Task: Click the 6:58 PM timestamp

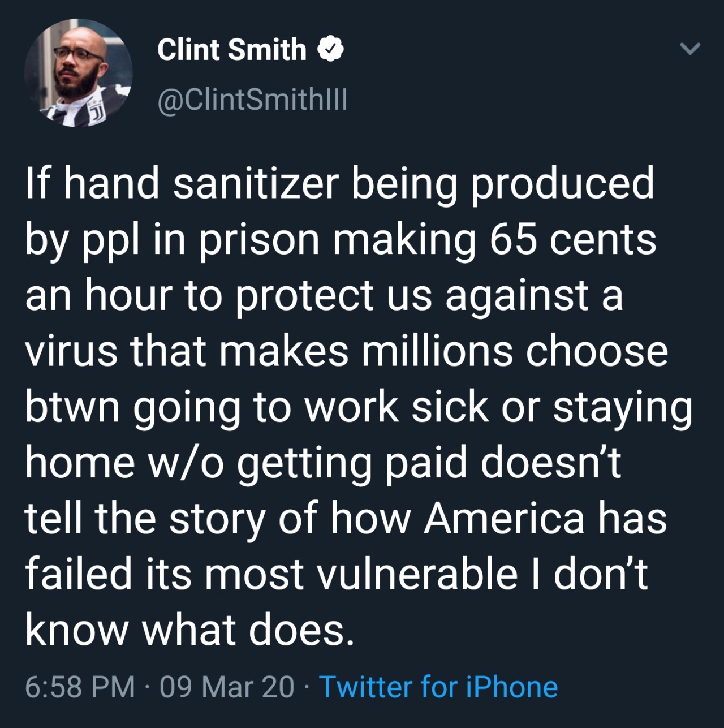Action: point(80,687)
